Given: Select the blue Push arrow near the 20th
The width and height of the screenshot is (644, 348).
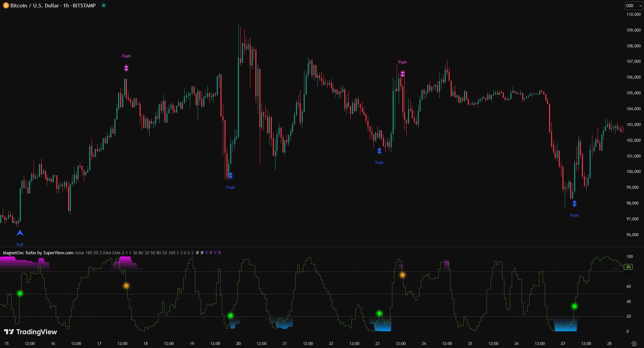Looking at the screenshot, I should coord(231,176).
